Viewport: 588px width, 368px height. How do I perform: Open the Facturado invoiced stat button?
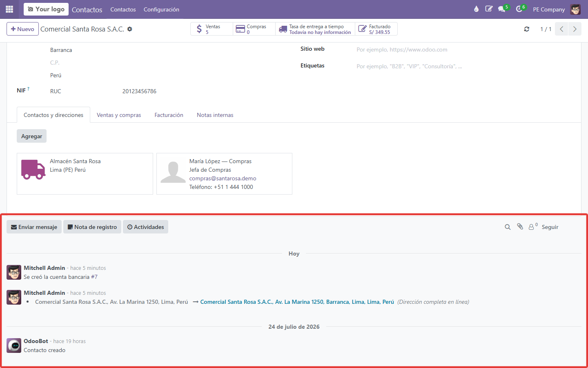(x=376, y=29)
